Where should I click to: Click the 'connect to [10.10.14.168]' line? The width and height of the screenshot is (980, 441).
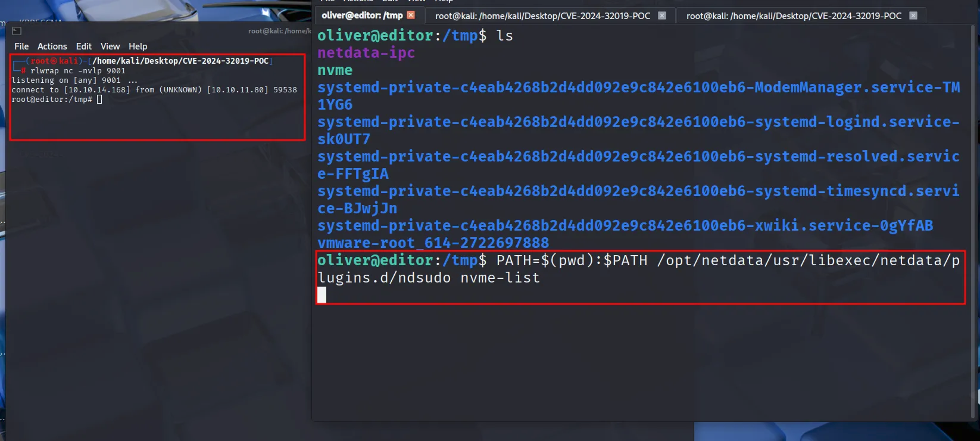coord(154,89)
